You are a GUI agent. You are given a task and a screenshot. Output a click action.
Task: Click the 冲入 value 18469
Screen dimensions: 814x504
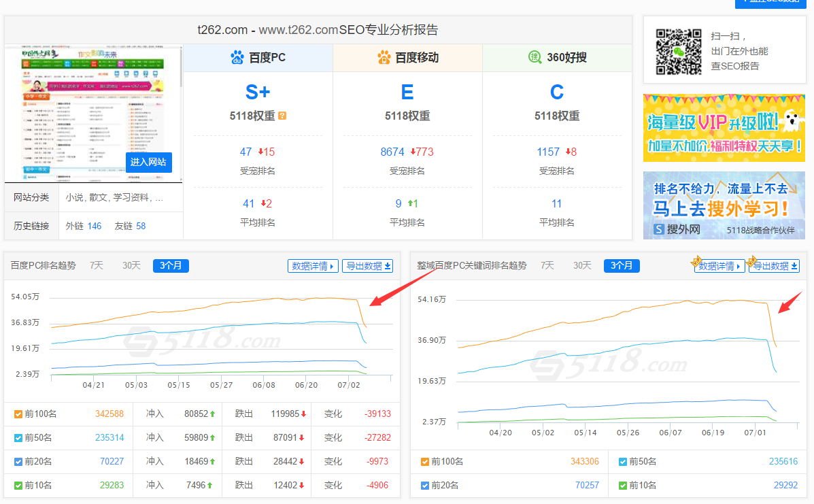pos(197,462)
